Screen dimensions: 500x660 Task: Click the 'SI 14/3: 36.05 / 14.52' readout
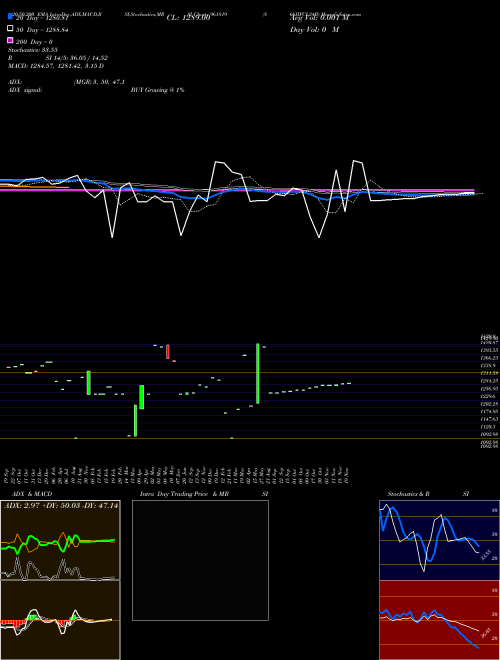pos(76,58)
